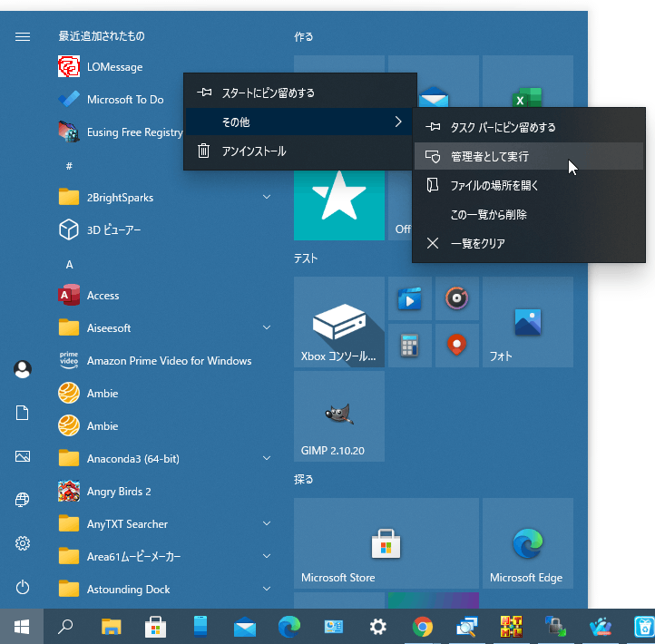Select ファイルの場所を開く
655x644 pixels.
click(528, 185)
